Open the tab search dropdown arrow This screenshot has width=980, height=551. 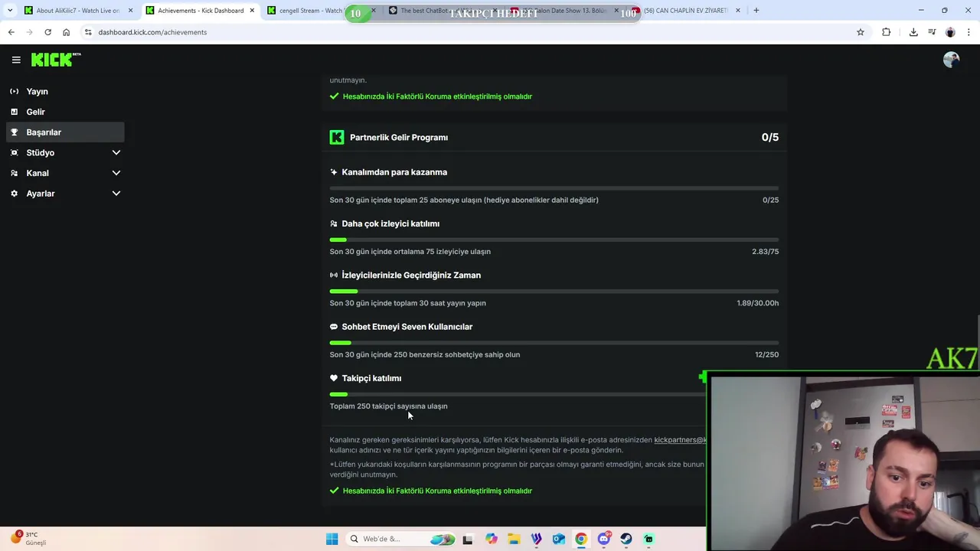tap(9, 11)
